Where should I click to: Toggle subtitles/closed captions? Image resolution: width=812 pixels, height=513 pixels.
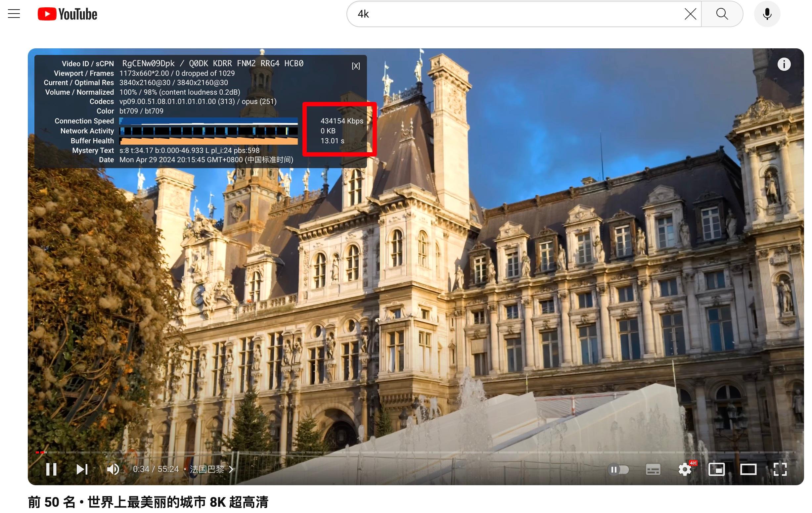[653, 469]
